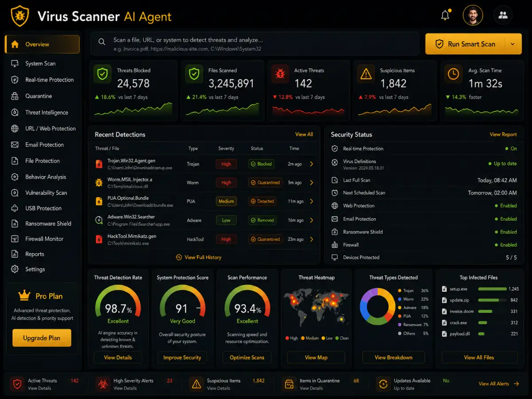Viewport: 532px width, 399px height.
Task: Expand the PUA.Optional.Bundle row chevron
Action: [x=312, y=201]
